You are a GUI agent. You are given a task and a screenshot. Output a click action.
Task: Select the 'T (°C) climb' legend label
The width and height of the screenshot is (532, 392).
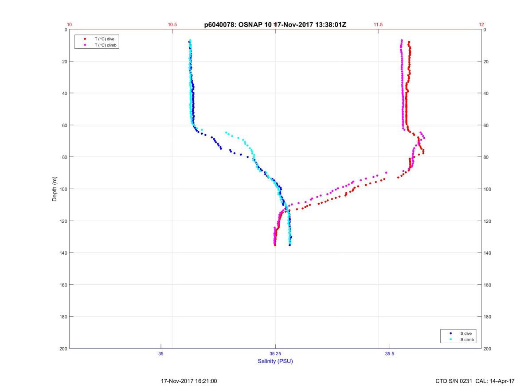pyautogui.click(x=106, y=45)
